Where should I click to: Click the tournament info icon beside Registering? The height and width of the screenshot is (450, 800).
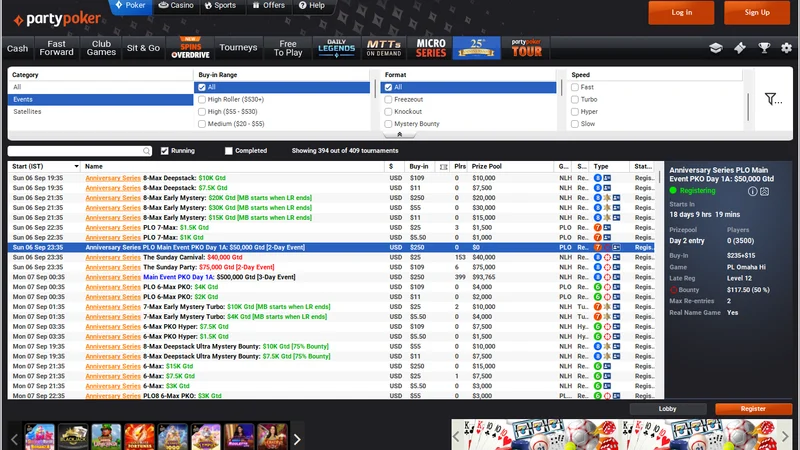pyautogui.click(x=753, y=191)
